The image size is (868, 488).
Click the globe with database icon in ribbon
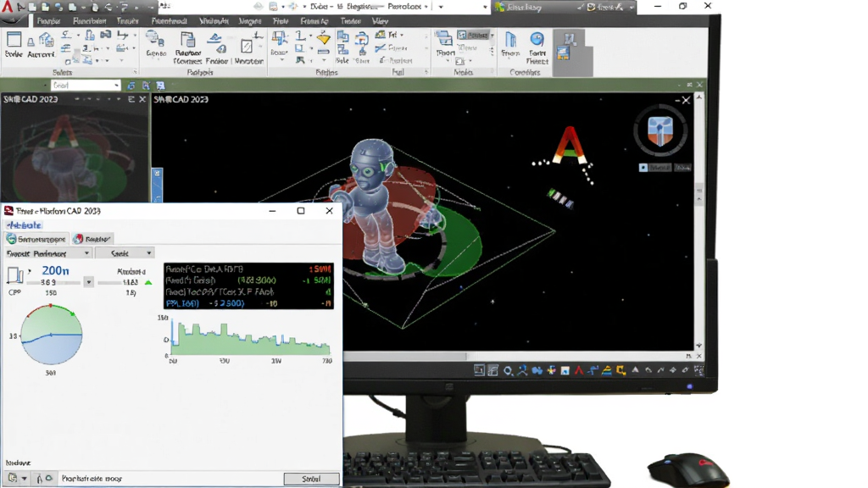click(154, 39)
